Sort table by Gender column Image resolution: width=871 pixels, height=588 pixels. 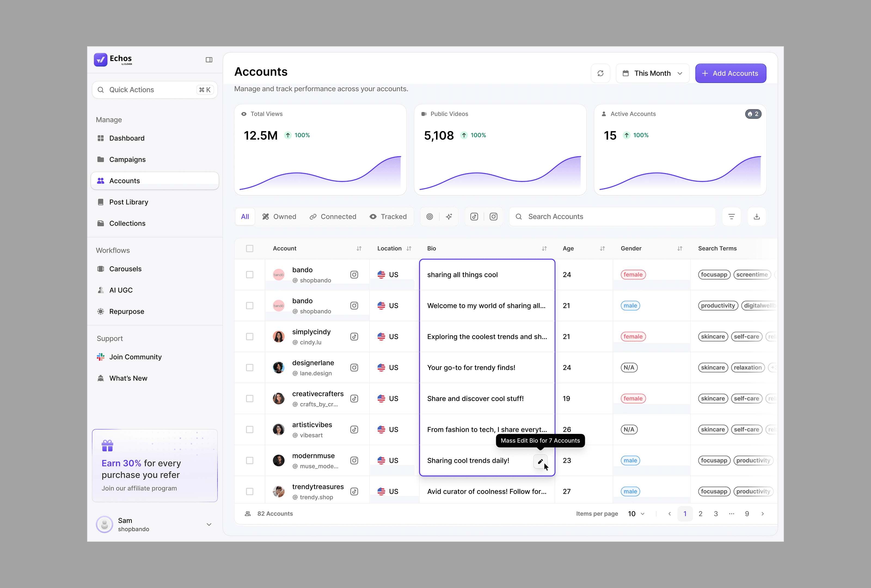tap(680, 249)
